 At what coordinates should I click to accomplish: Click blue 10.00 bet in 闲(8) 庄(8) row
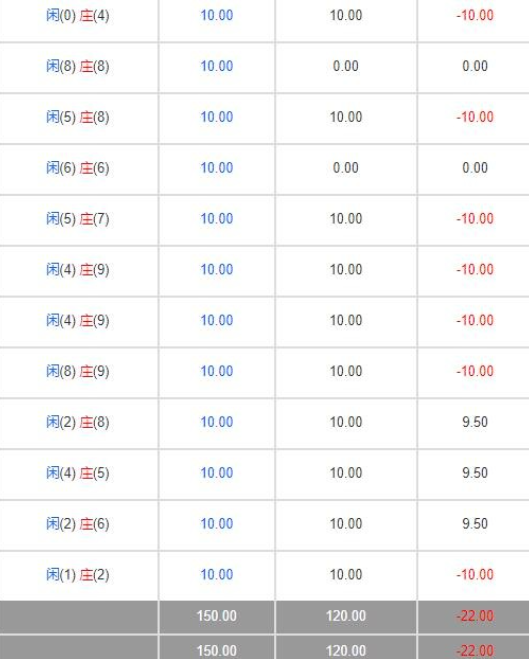[217, 66]
